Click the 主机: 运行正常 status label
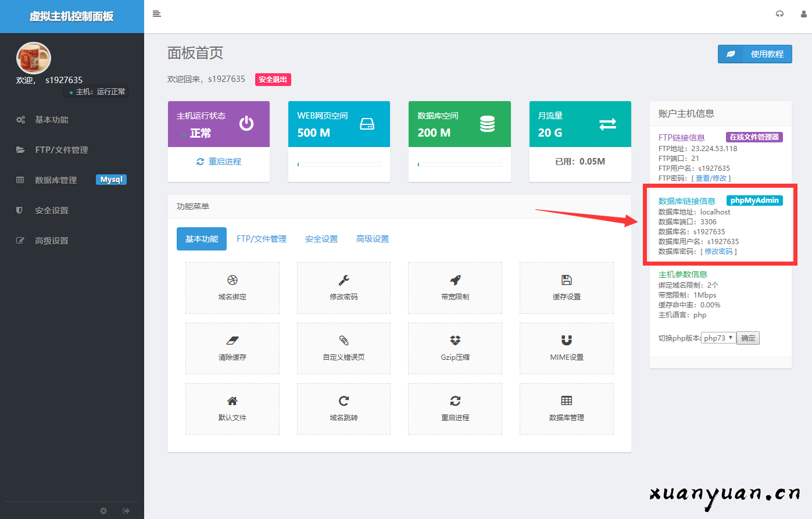 pos(95,92)
